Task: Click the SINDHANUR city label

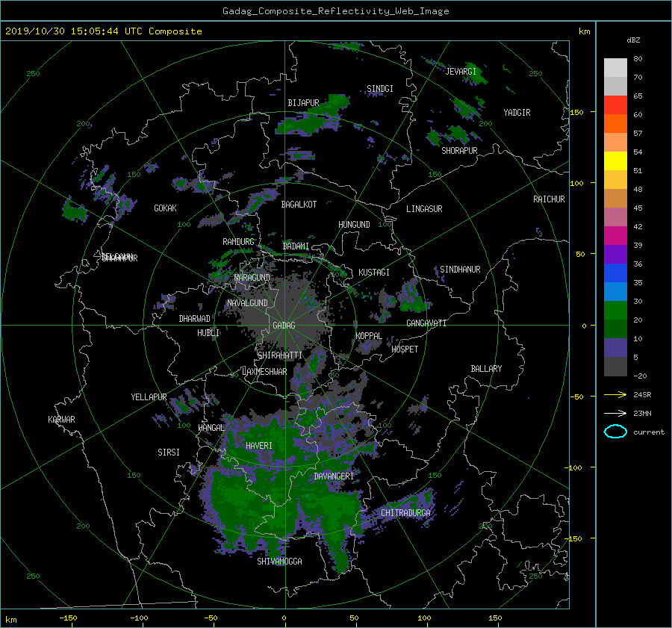Action: coord(460,270)
